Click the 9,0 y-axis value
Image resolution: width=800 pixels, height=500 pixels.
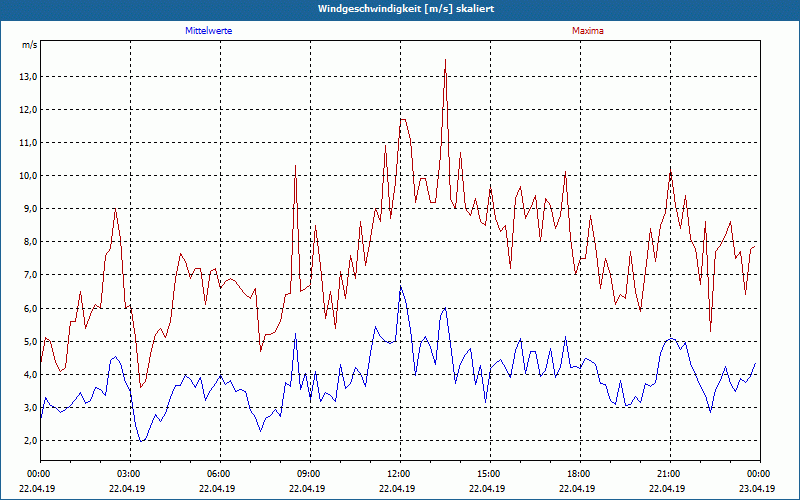click(x=30, y=209)
